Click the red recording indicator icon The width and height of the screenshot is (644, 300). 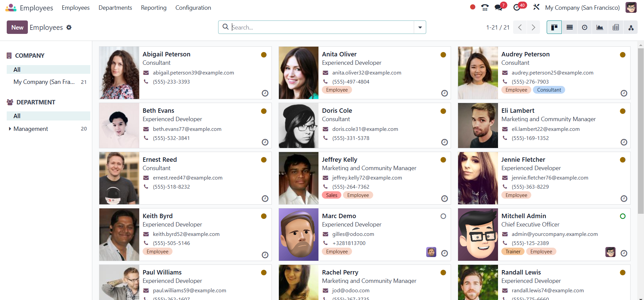(x=473, y=7)
